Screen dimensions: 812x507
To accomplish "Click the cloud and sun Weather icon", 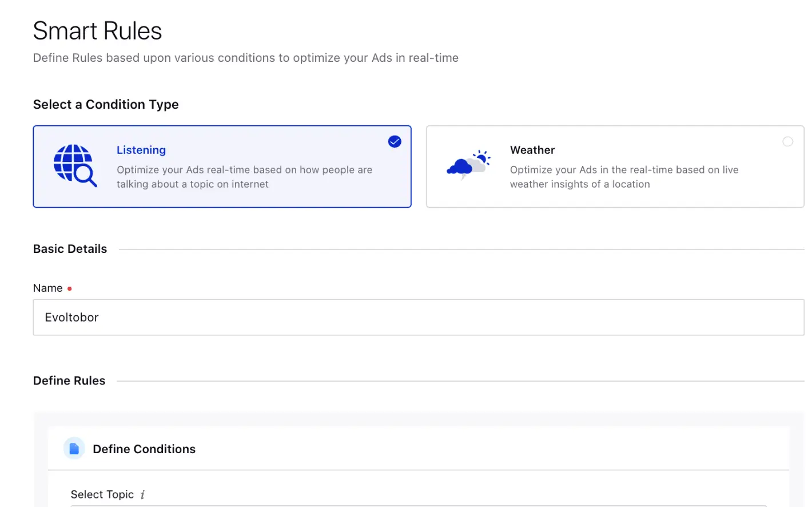I will pos(468,165).
